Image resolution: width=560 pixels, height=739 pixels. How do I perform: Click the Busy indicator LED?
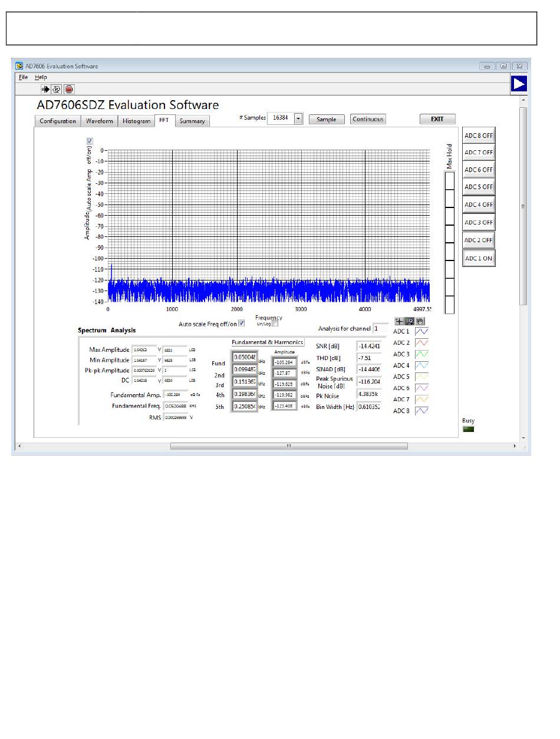469,429
